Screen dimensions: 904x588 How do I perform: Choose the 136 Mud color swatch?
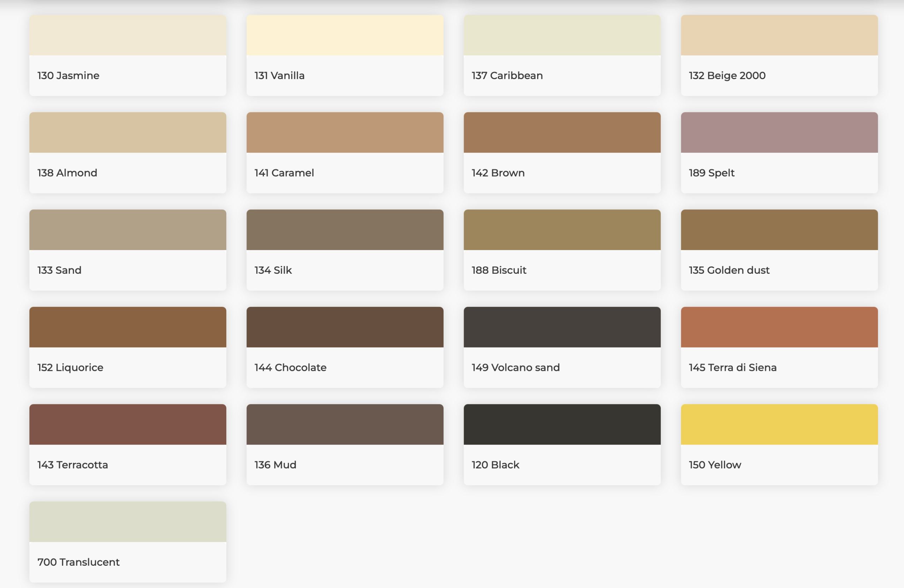tap(345, 424)
